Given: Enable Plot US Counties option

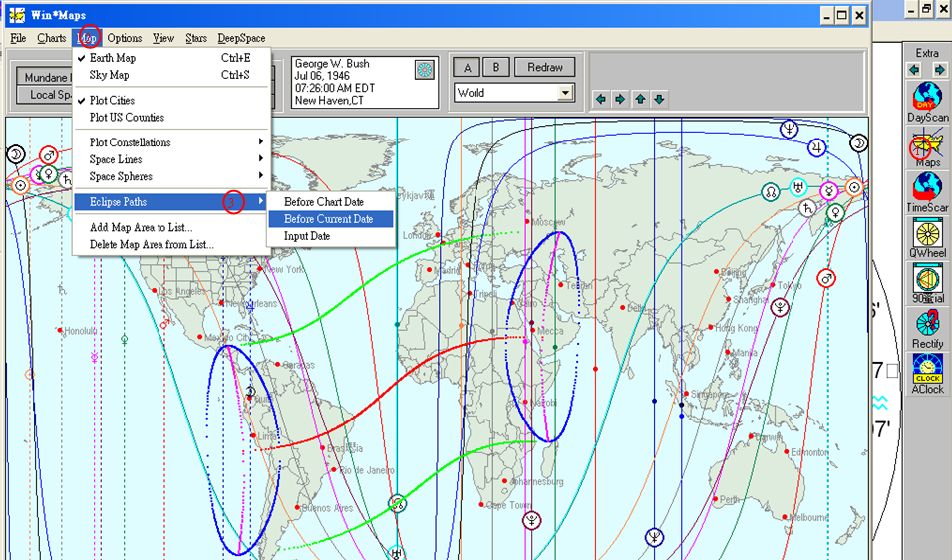Looking at the screenshot, I should coord(127,118).
